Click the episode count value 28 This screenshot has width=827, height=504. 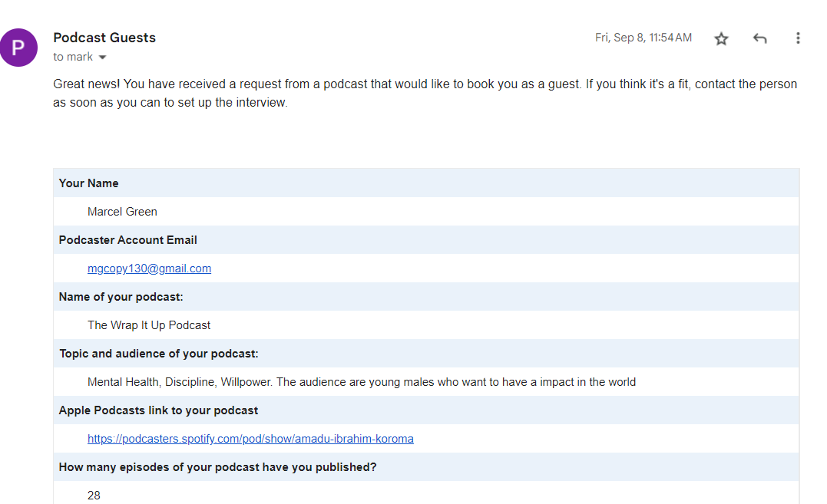tap(94, 496)
